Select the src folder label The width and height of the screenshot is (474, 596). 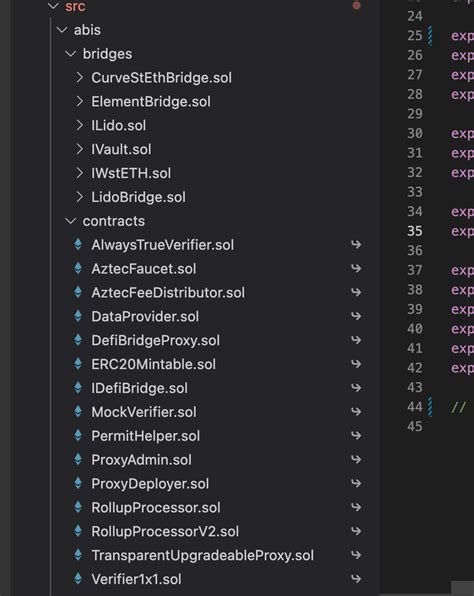75,6
